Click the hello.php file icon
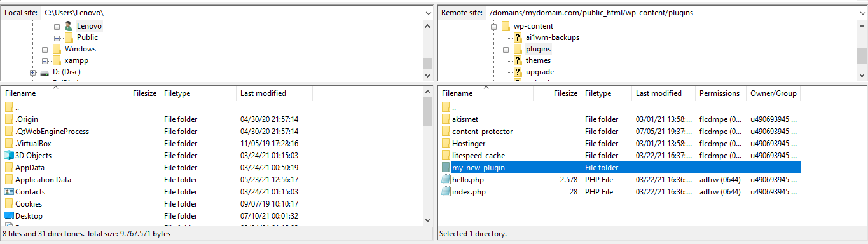The image size is (868, 244). (446, 180)
